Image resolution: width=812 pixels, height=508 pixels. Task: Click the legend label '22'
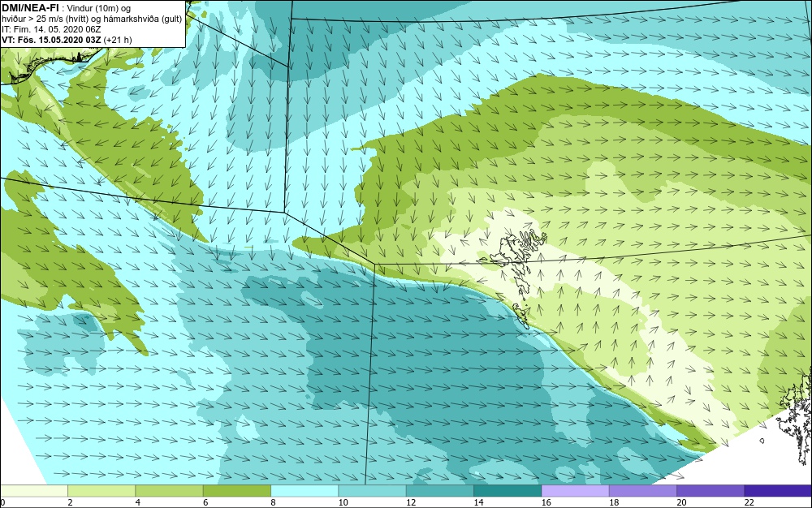point(749,502)
